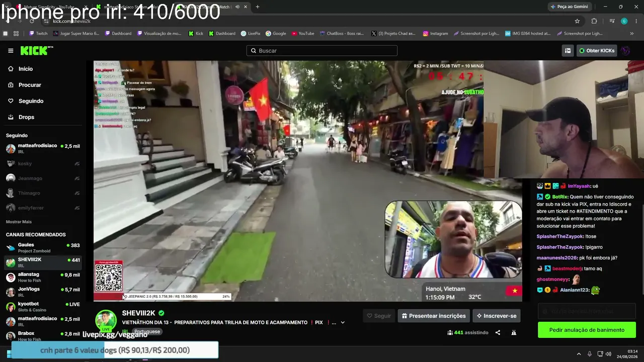Open Jeanmago offline followed channel
644x362 pixels.
(x=43, y=178)
